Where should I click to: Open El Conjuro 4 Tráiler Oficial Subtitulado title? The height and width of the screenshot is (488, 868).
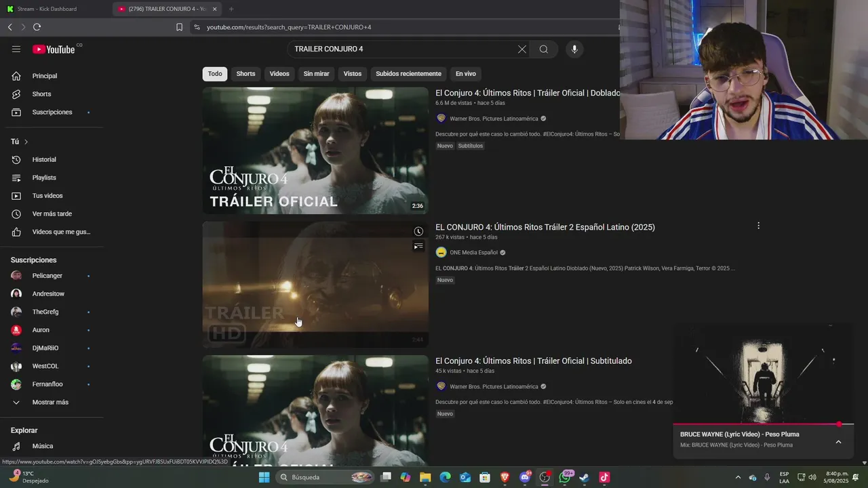(534, 361)
